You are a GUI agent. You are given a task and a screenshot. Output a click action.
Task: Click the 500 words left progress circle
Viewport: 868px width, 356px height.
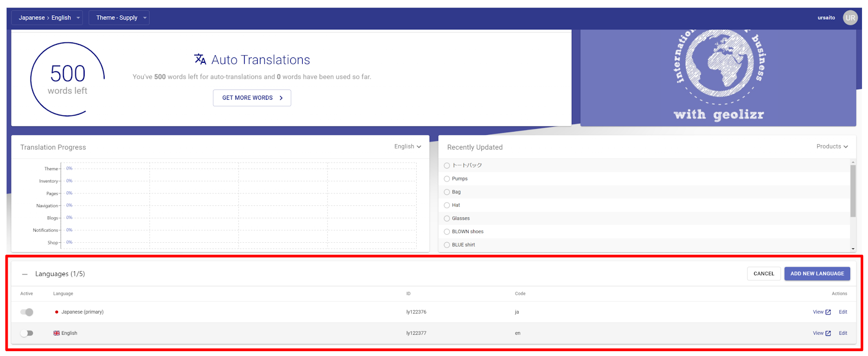click(67, 79)
